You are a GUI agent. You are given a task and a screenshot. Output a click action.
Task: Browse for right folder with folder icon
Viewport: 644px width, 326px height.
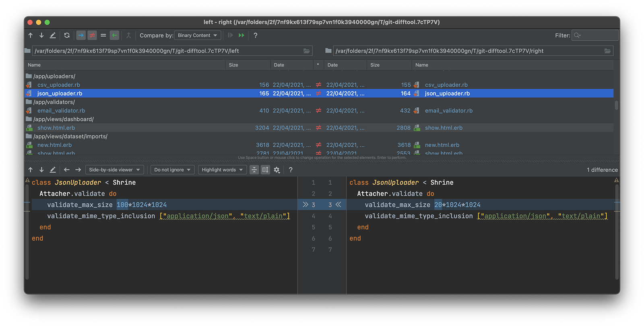coord(608,51)
